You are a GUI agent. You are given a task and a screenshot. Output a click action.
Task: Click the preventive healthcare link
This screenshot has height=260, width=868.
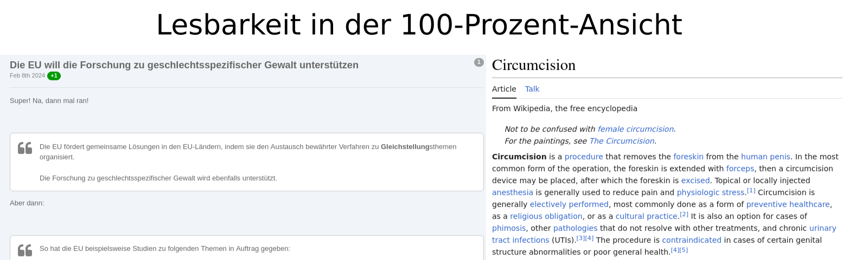coord(788,204)
